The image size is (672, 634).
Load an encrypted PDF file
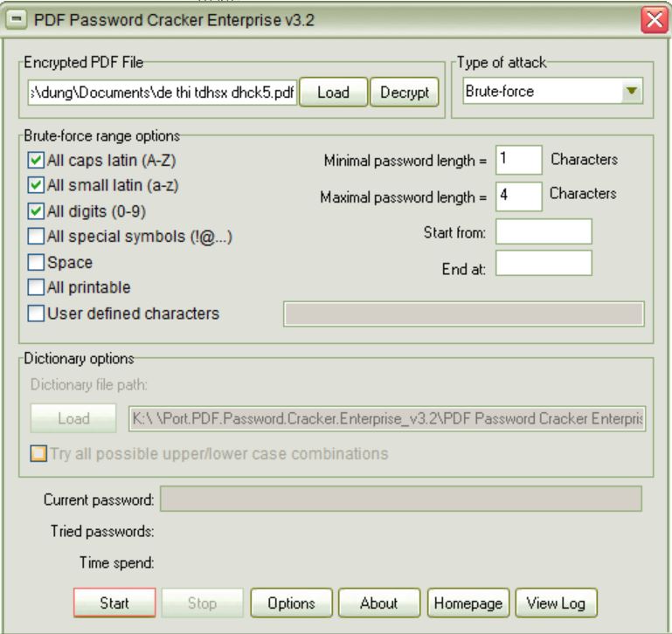(x=334, y=92)
